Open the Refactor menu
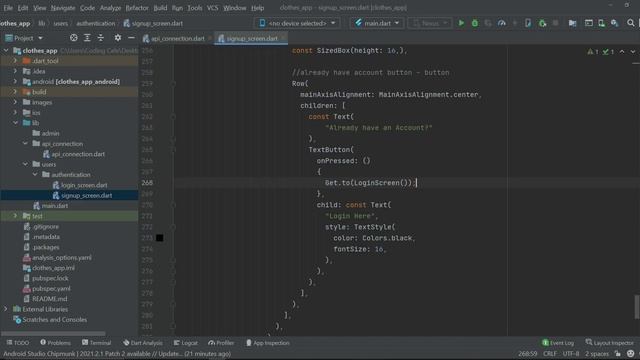 point(137,8)
